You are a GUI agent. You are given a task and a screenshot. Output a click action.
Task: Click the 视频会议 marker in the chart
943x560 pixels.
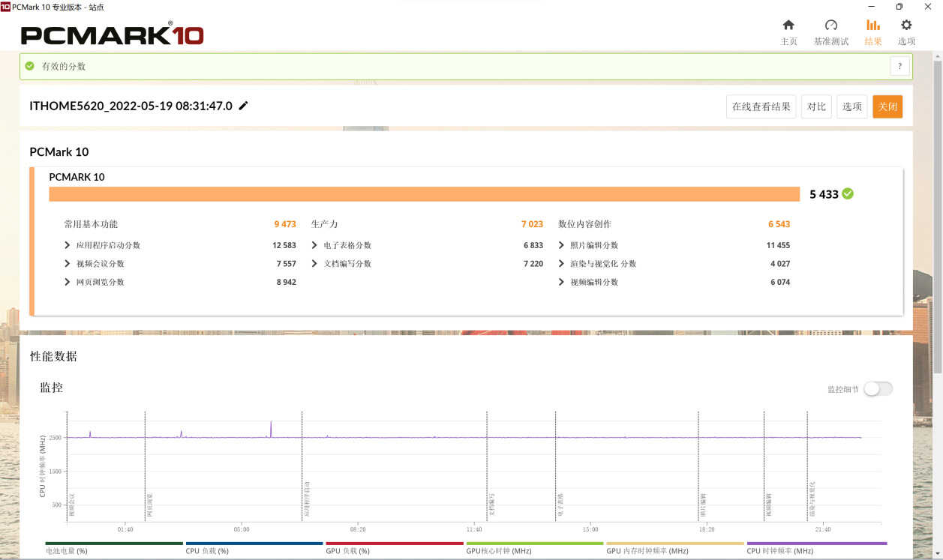coord(72,506)
